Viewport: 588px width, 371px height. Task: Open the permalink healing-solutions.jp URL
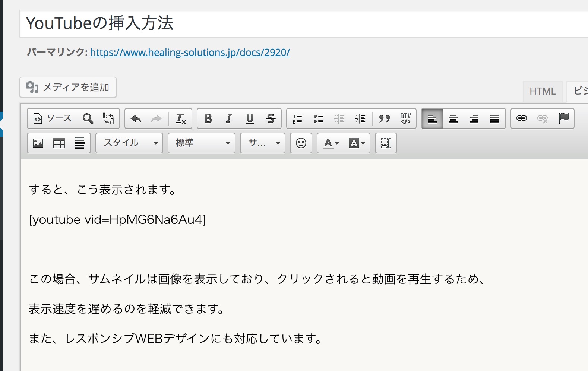[x=190, y=53]
